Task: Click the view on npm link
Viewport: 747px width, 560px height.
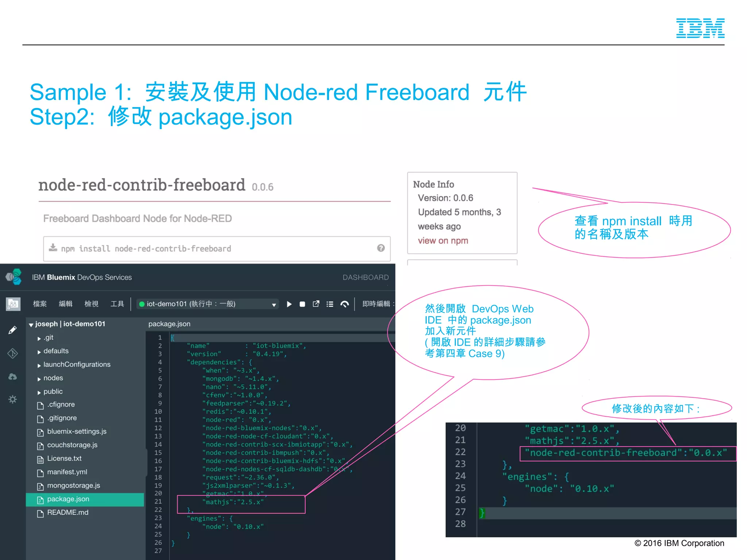Action: (x=443, y=241)
